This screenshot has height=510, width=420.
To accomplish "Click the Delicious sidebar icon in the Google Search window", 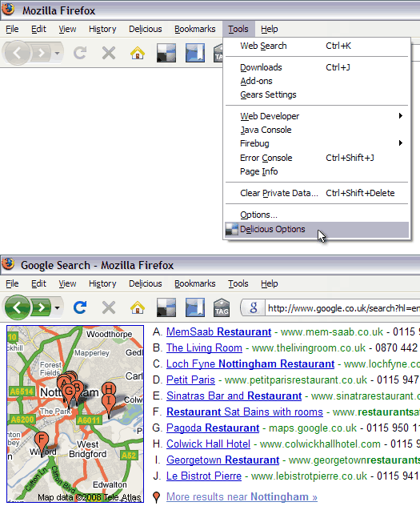I will pos(195,307).
